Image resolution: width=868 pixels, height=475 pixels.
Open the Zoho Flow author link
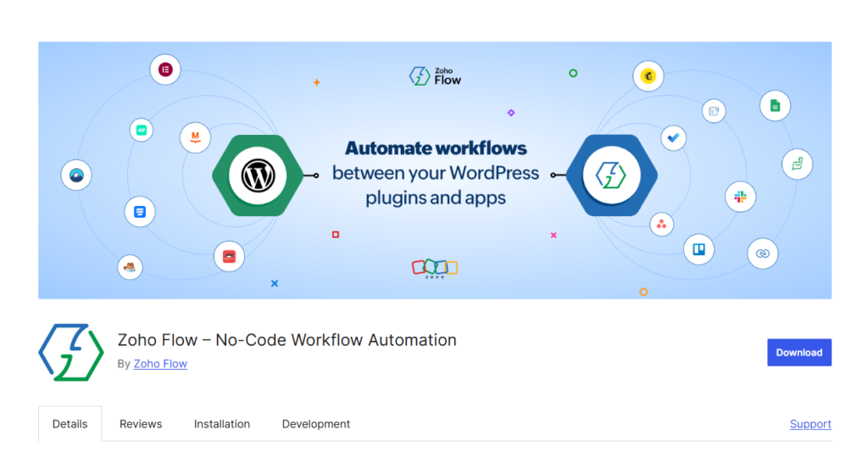pyautogui.click(x=160, y=364)
